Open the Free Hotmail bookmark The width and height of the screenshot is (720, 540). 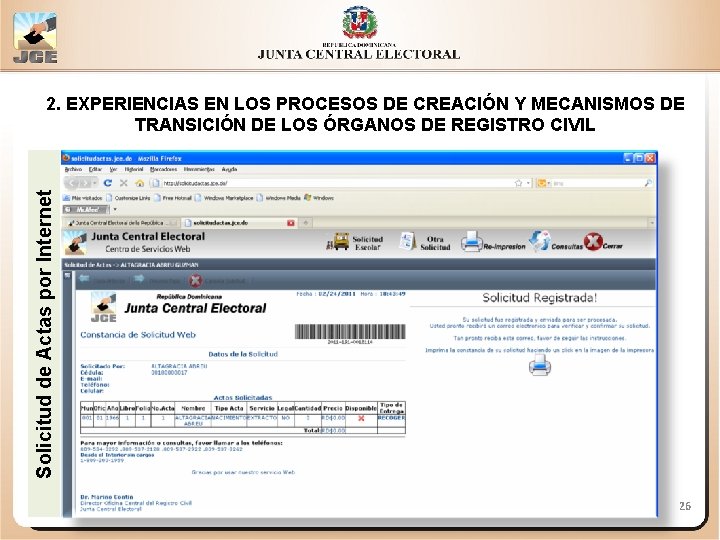173,198
